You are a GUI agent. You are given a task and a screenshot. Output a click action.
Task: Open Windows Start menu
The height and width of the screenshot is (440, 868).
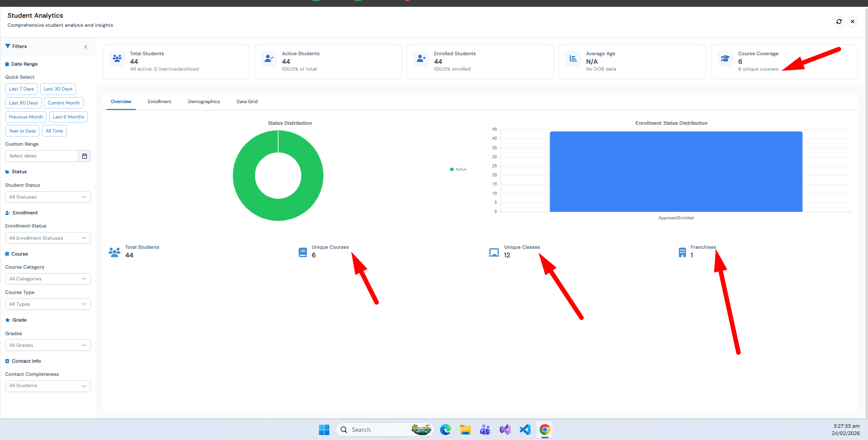324,430
